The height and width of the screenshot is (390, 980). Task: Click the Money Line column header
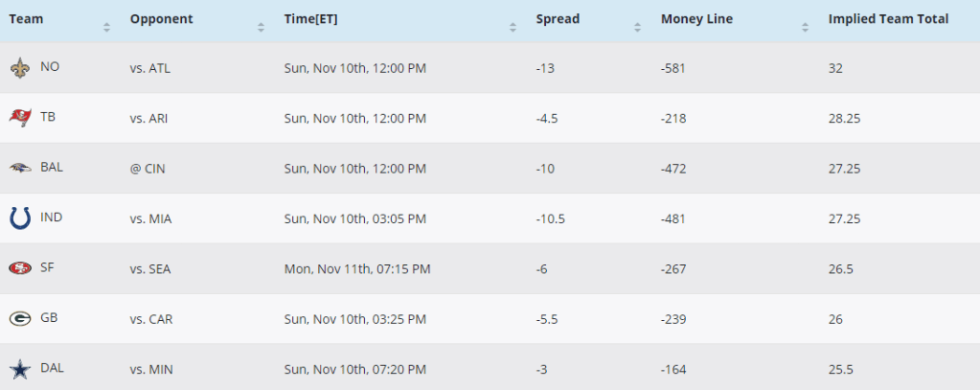[x=698, y=19]
